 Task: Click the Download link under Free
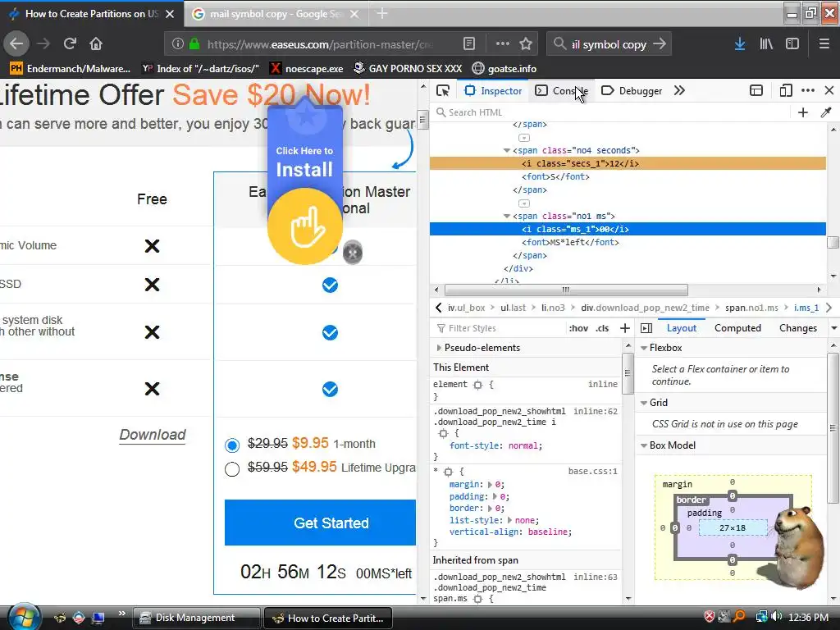point(153,435)
